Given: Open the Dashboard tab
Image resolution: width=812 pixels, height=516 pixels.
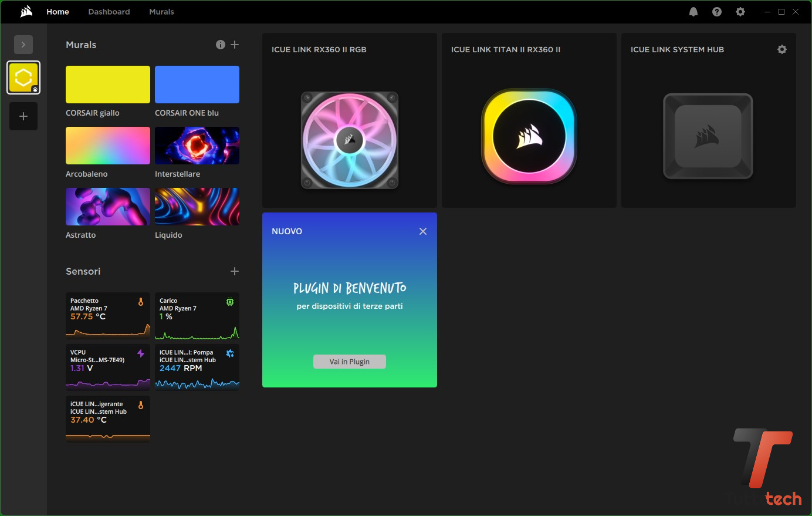Looking at the screenshot, I should pyautogui.click(x=109, y=12).
